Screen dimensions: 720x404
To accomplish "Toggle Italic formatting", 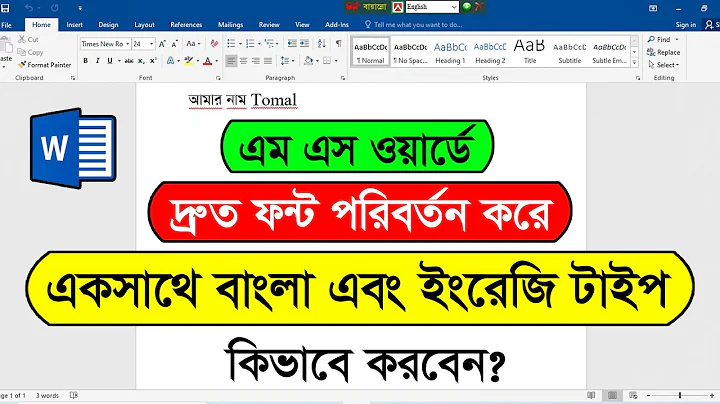I will click(x=97, y=61).
